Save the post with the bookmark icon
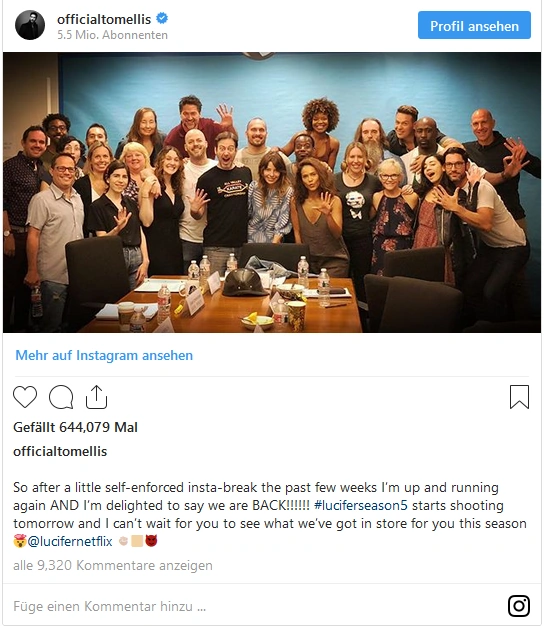This screenshot has width=544, height=626. 519,397
